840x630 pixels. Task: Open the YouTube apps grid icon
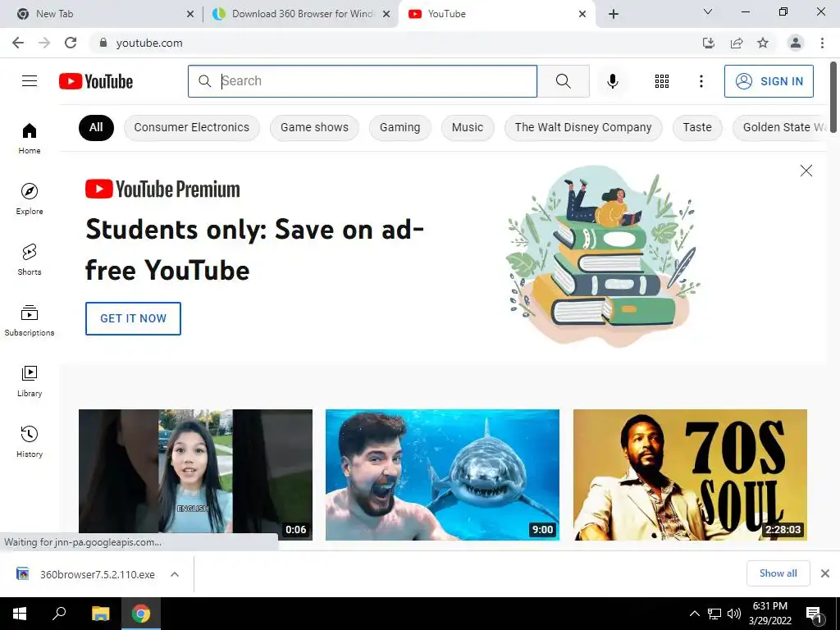[x=662, y=81]
